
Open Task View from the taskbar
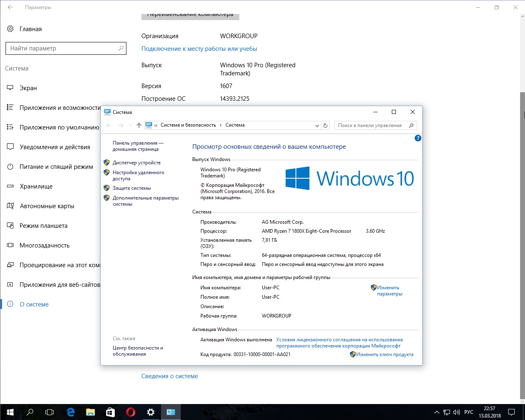point(50,412)
